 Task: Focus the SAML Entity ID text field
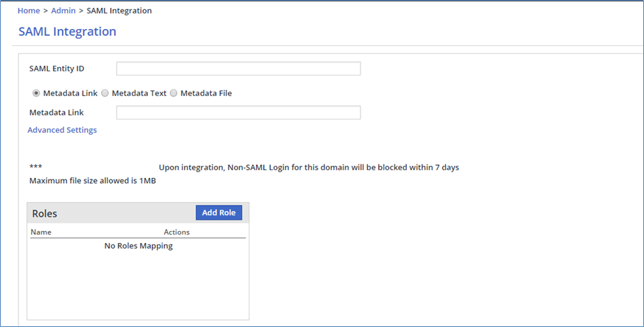[238, 69]
